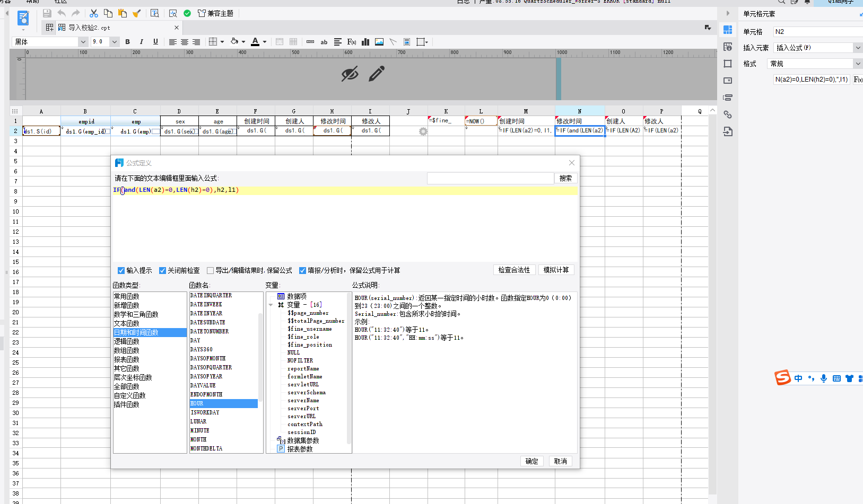Uncheck 输入提示 checkbox
This screenshot has width=863, height=504.
coord(121,270)
